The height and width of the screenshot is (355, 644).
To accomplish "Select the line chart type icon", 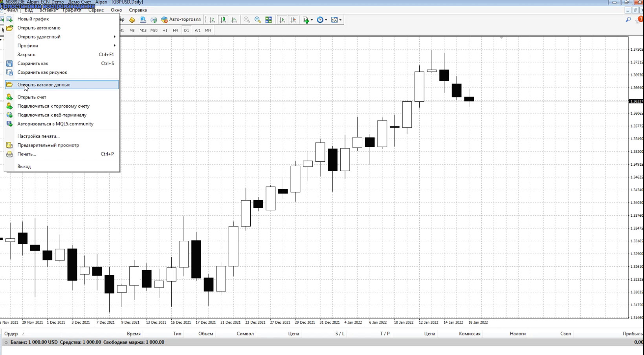I will click(234, 20).
